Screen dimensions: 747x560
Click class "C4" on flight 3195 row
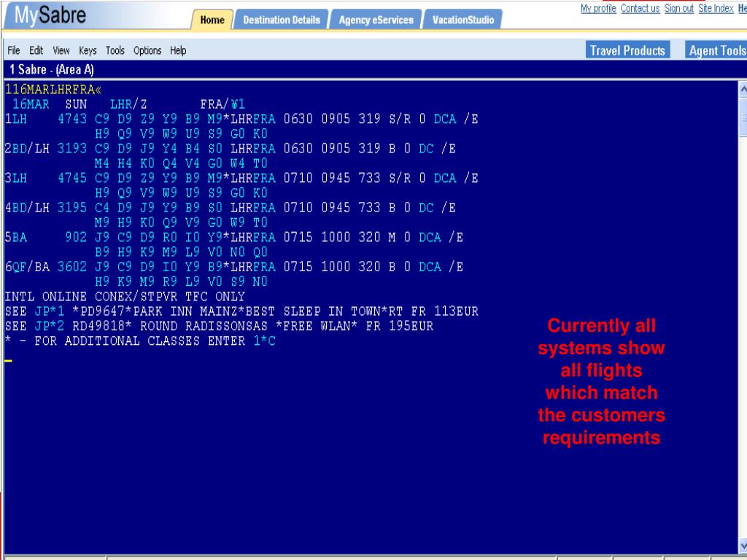[102, 208]
